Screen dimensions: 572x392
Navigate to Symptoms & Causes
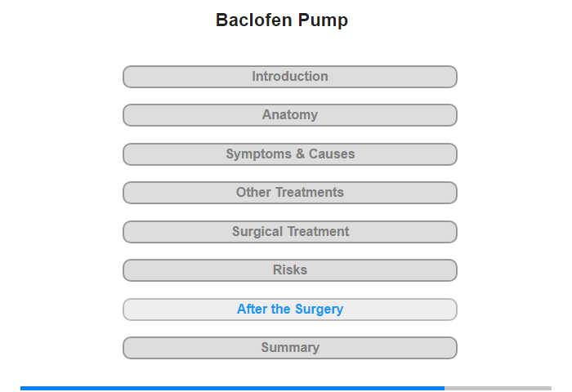coord(289,154)
